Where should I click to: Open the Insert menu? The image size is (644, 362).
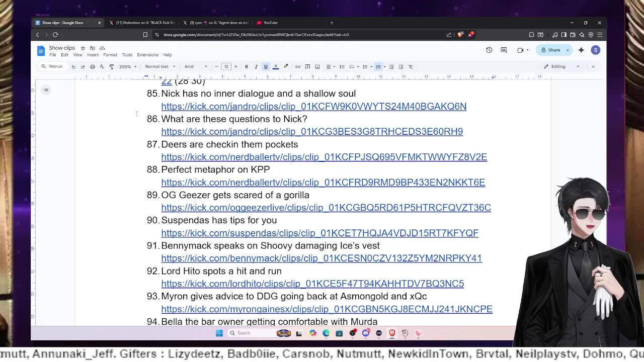[x=93, y=55]
